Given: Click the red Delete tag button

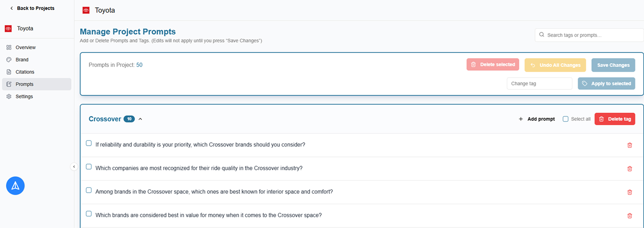Looking at the screenshot, I should pos(614,119).
